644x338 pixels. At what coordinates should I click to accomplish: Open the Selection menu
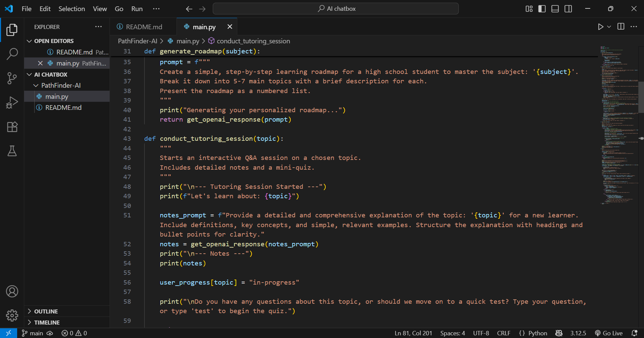coord(72,9)
